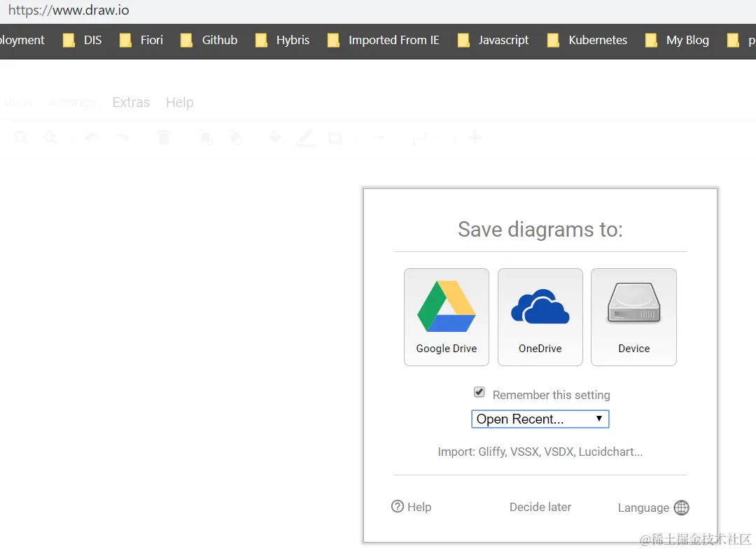The width and height of the screenshot is (756, 551).
Task: Open the Help menu in menu bar
Action: (180, 102)
